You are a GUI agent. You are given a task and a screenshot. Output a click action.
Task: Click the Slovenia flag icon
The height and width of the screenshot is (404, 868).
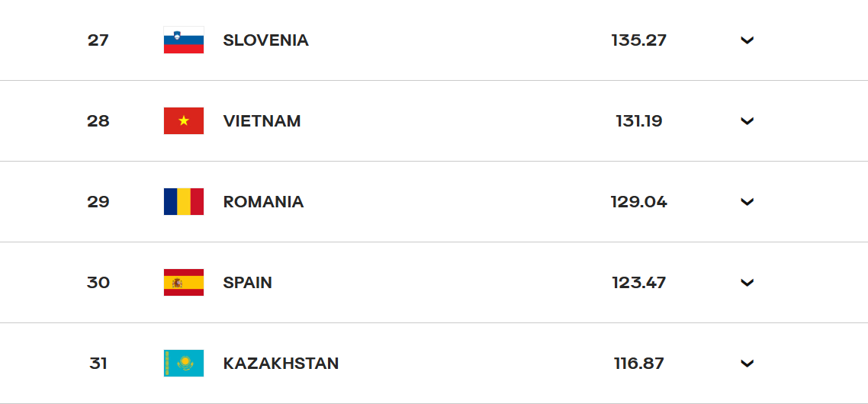(x=184, y=40)
